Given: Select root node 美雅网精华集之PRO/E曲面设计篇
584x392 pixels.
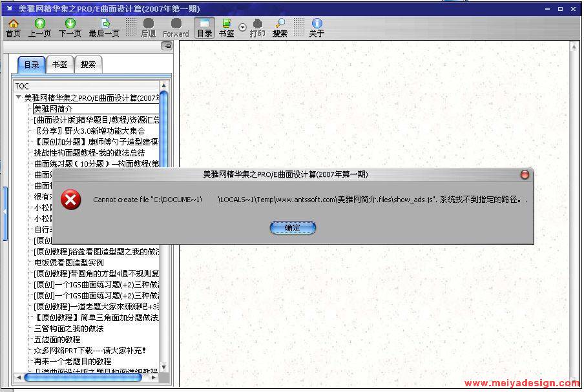Looking at the screenshot, I should coord(92,98).
